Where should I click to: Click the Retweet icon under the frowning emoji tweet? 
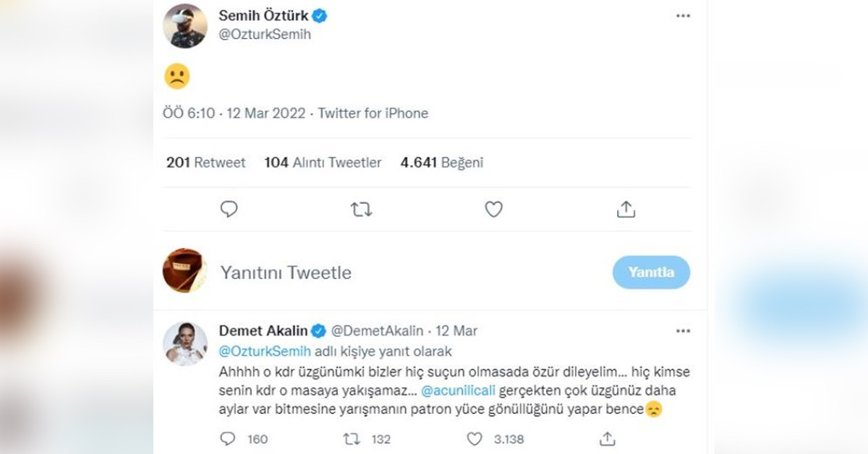[361, 209]
